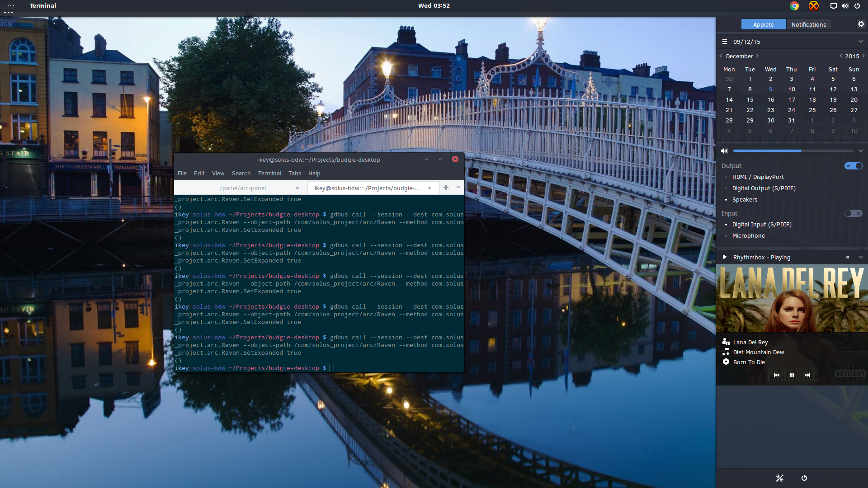This screenshot has height=488, width=868.
Task: Open the terminal Search menu
Action: [241, 174]
